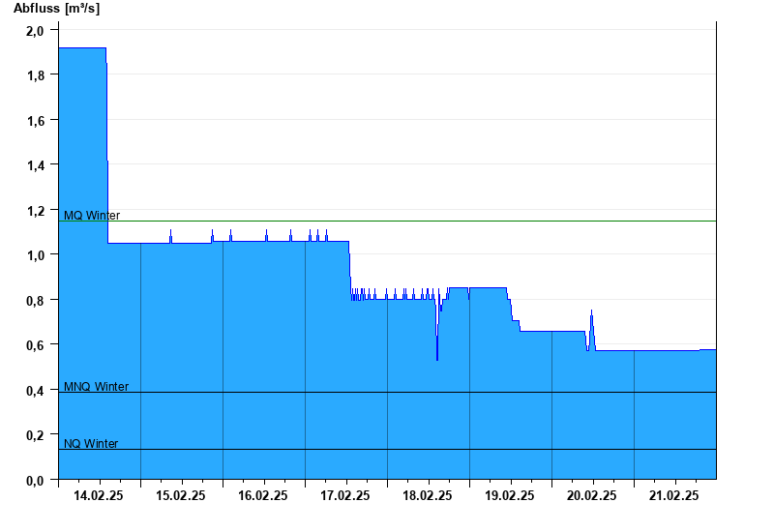Click the 21.02.25 date label

673,495
